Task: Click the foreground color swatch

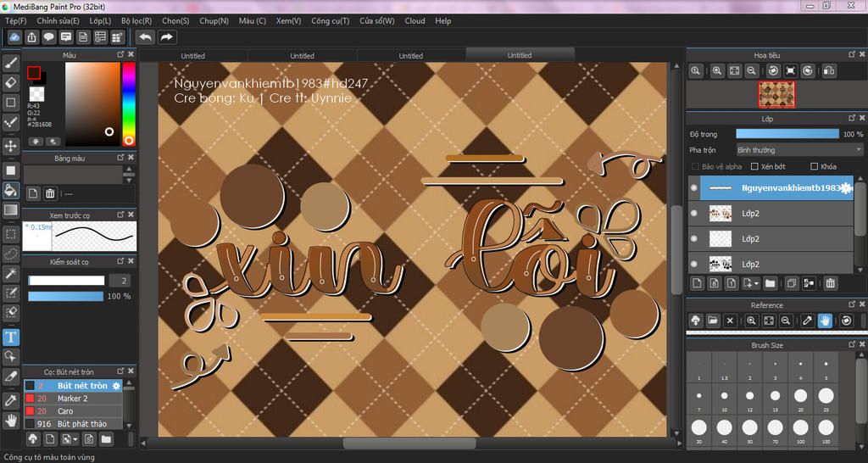Action: [x=34, y=73]
